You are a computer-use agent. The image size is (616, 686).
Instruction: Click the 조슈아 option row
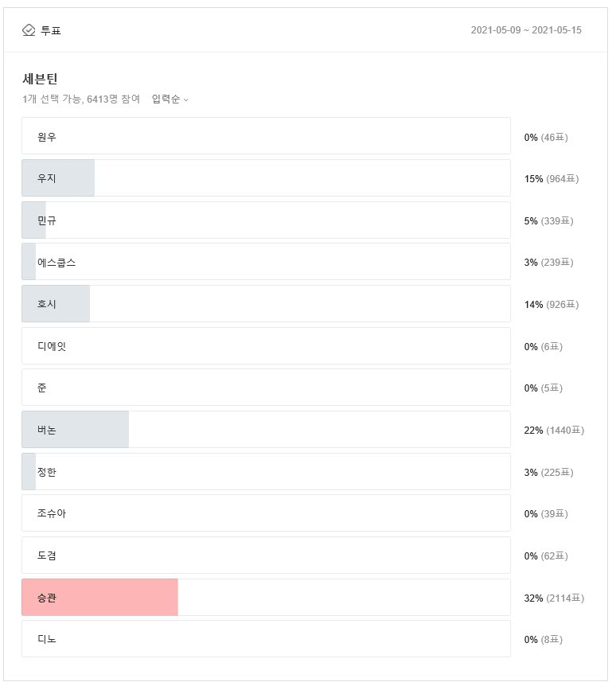coord(266,513)
